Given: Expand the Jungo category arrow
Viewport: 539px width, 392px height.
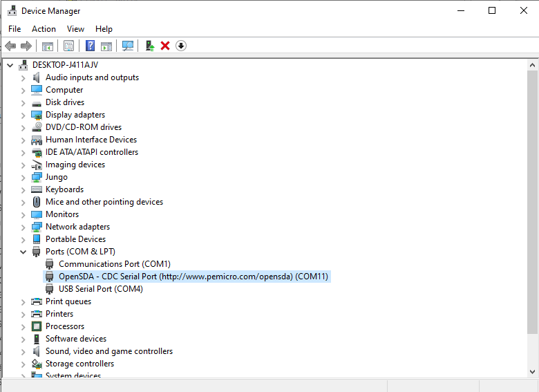Looking at the screenshot, I should tap(23, 177).
